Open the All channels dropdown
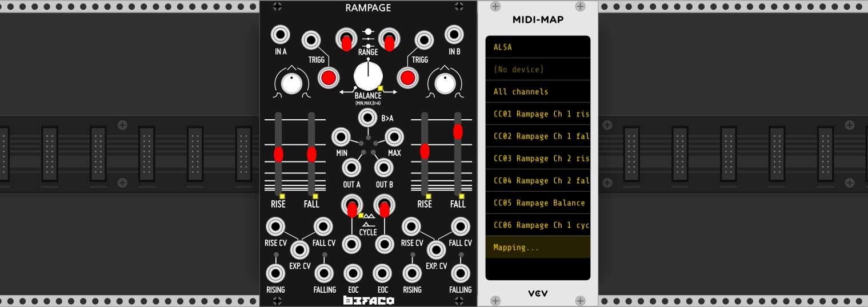The width and height of the screenshot is (868, 307). (538, 91)
